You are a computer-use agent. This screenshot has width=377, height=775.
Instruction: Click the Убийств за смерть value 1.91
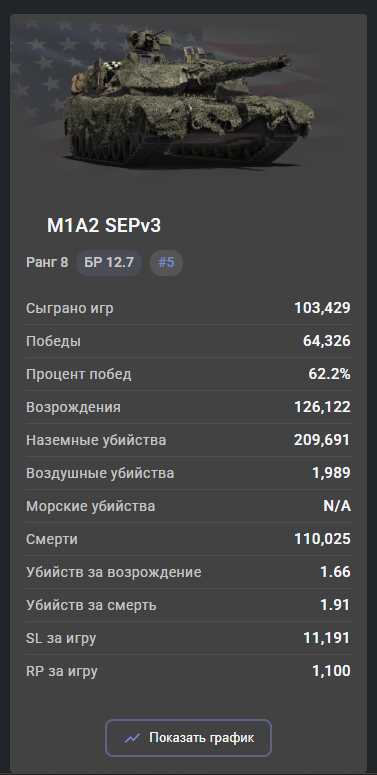click(x=335, y=605)
